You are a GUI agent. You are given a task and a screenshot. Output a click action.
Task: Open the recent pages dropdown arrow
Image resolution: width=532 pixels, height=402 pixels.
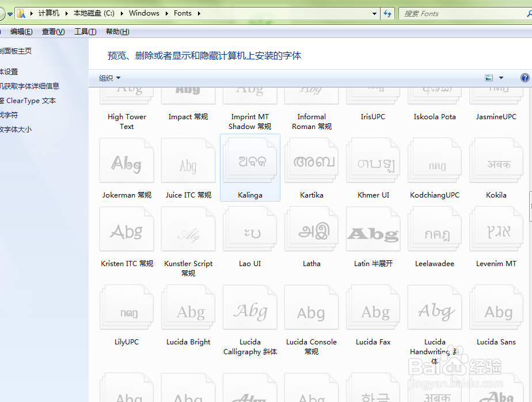tap(10, 14)
